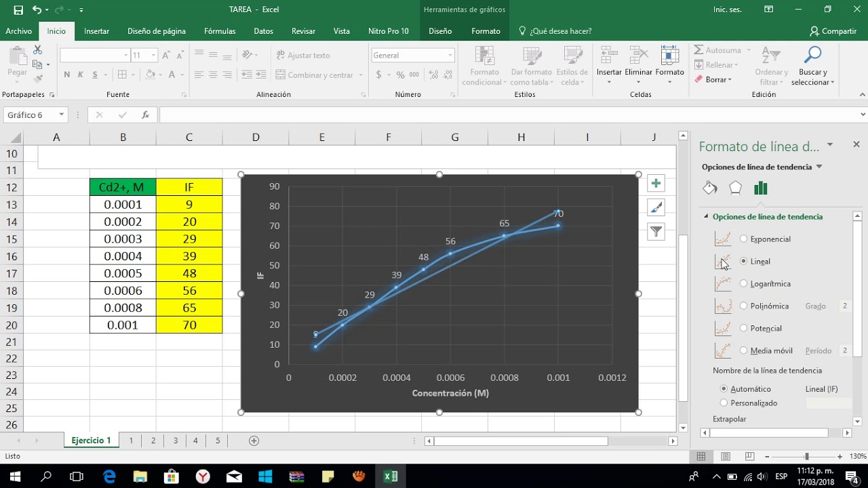Open Excel from the Windows taskbar

click(391, 476)
